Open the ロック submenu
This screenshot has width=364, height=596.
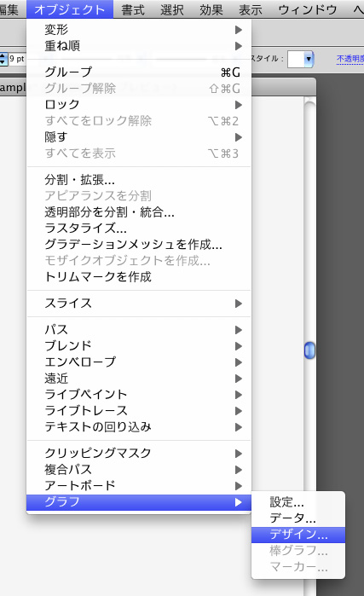[139, 105]
